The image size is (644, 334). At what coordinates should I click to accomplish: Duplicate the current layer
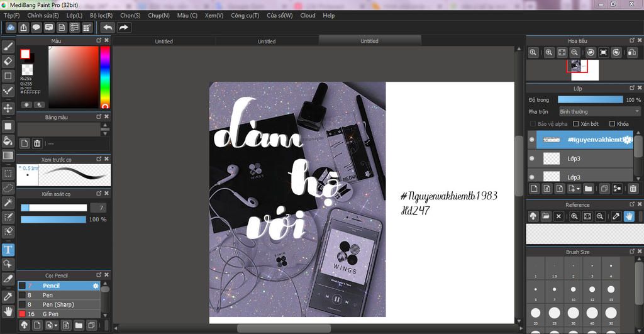(604, 189)
